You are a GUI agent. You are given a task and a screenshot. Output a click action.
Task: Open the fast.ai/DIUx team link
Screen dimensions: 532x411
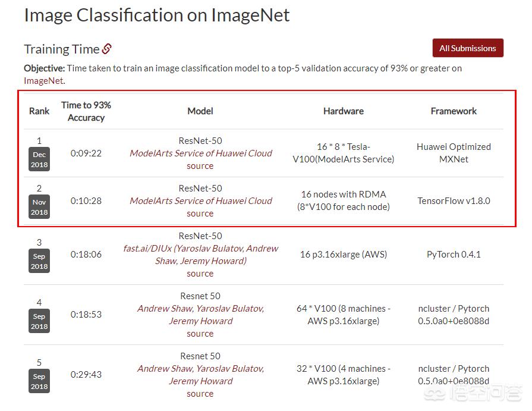[x=200, y=255]
